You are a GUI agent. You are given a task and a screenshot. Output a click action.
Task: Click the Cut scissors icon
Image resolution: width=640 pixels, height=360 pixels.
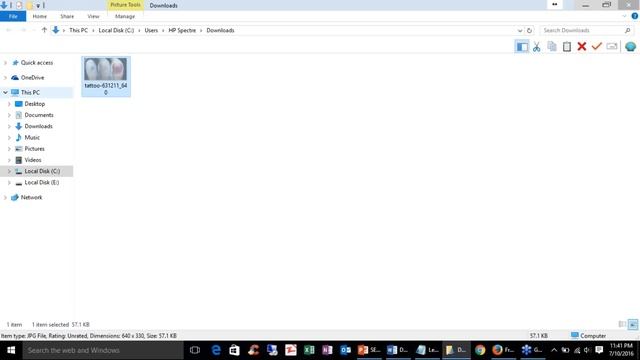[536, 47]
